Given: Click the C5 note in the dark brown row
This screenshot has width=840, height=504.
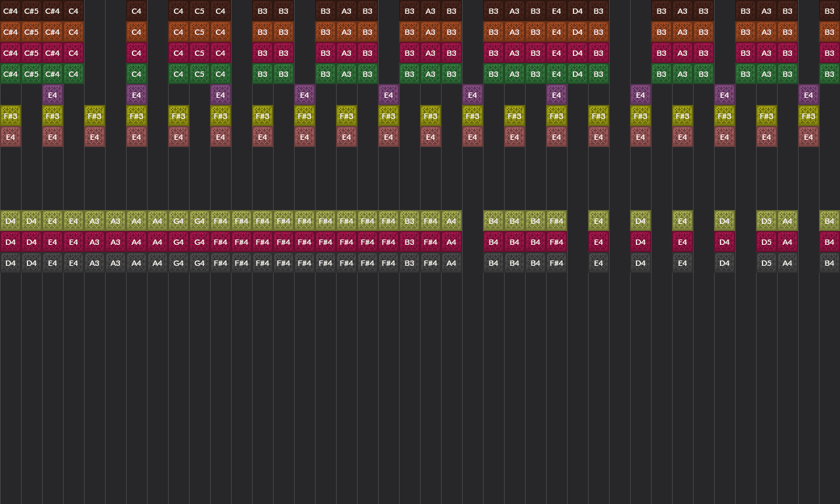Looking at the screenshot, I should point(199,11).
